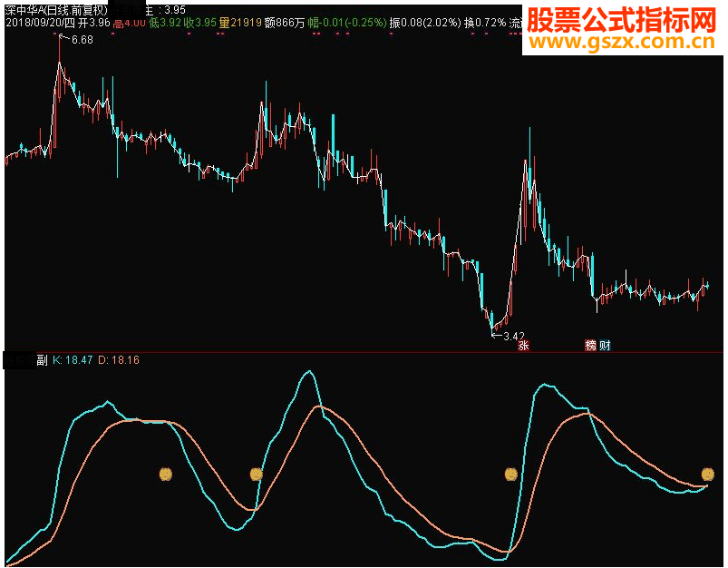728x568 pixels.
Task: Click the 副 sub-chart indicator label
Action: click(43, 360)
